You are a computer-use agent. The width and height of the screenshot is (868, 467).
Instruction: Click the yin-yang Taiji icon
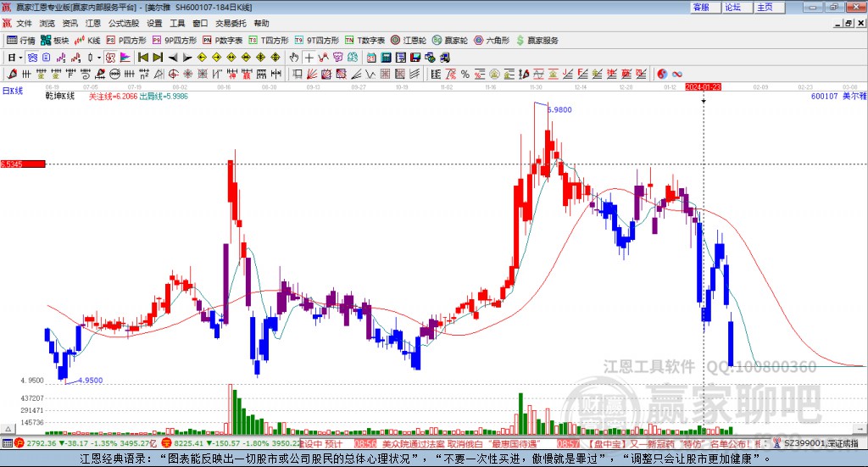662,74
